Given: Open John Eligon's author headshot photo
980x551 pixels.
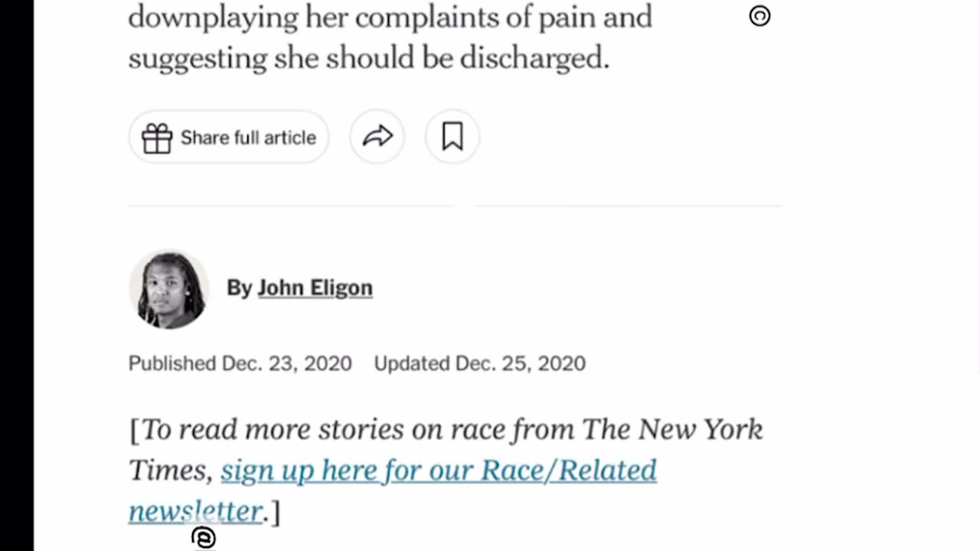Looking at the screenshot, I should [x=168, y=289].
